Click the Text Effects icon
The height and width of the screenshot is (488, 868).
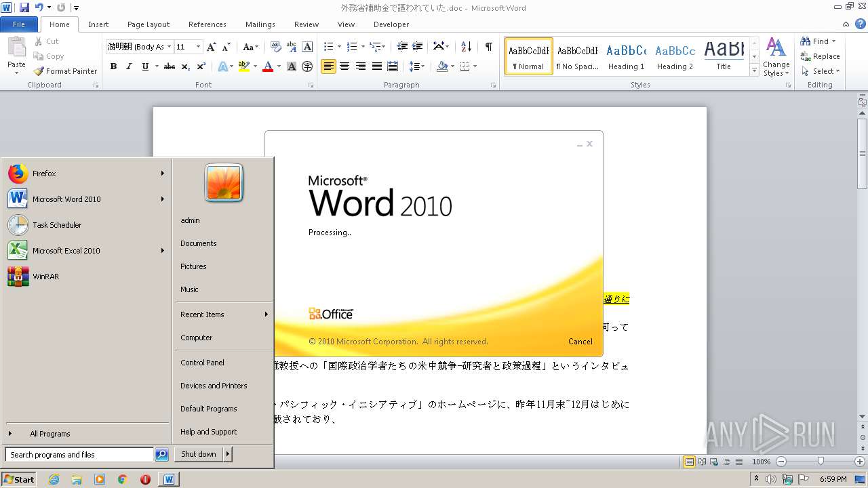point(222,66)
